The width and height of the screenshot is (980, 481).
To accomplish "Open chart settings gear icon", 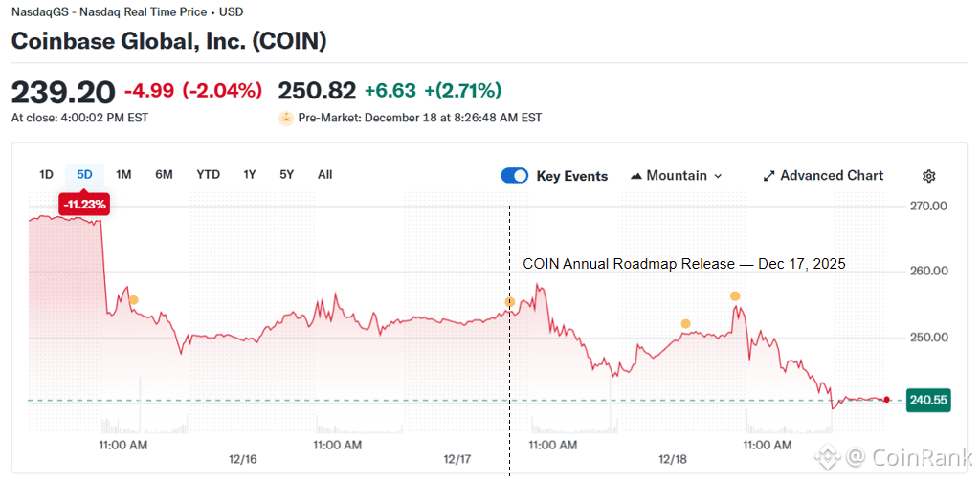I will coord(928,176).
